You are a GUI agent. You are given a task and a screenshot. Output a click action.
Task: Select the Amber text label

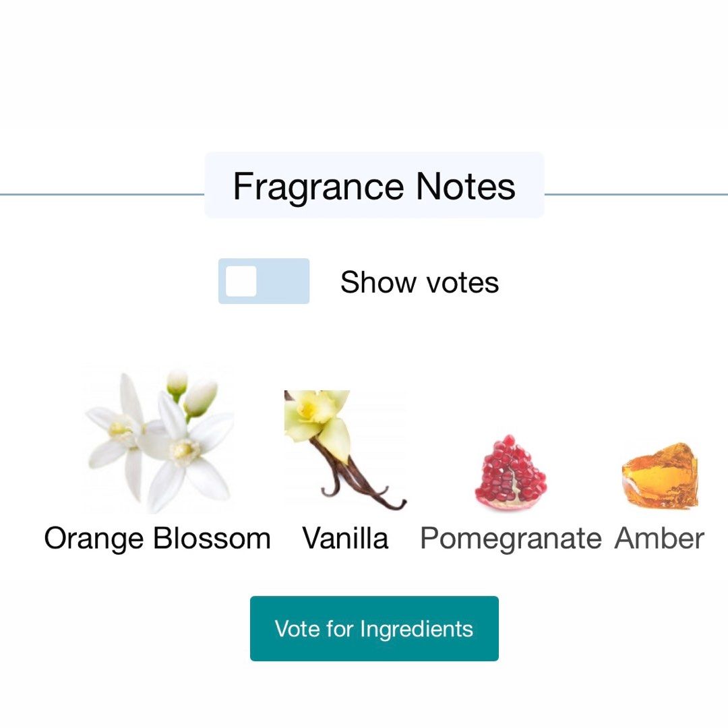coord(659,539)
